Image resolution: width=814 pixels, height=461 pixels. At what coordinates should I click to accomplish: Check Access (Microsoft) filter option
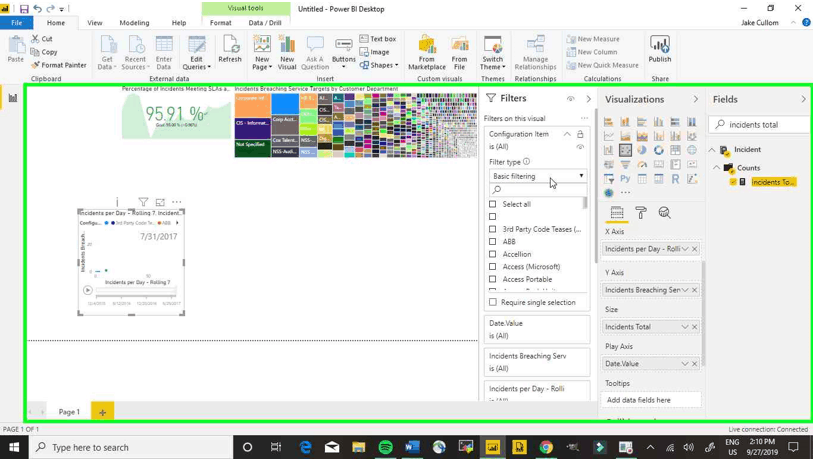(x=493, y=266)
